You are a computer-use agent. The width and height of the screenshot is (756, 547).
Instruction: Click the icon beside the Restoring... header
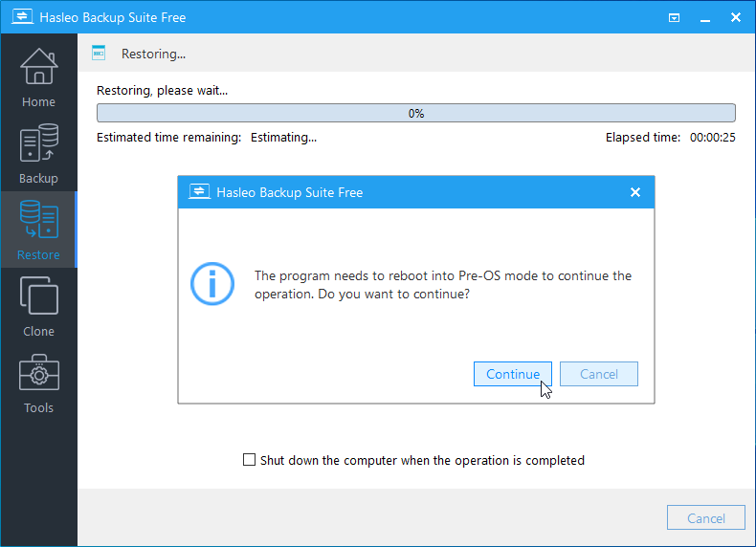[99, 54]
